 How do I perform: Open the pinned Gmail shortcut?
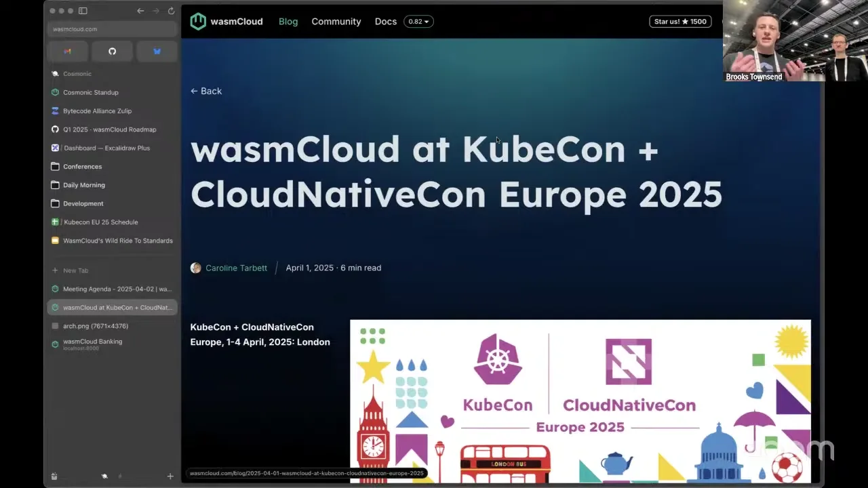pos(67,52)
